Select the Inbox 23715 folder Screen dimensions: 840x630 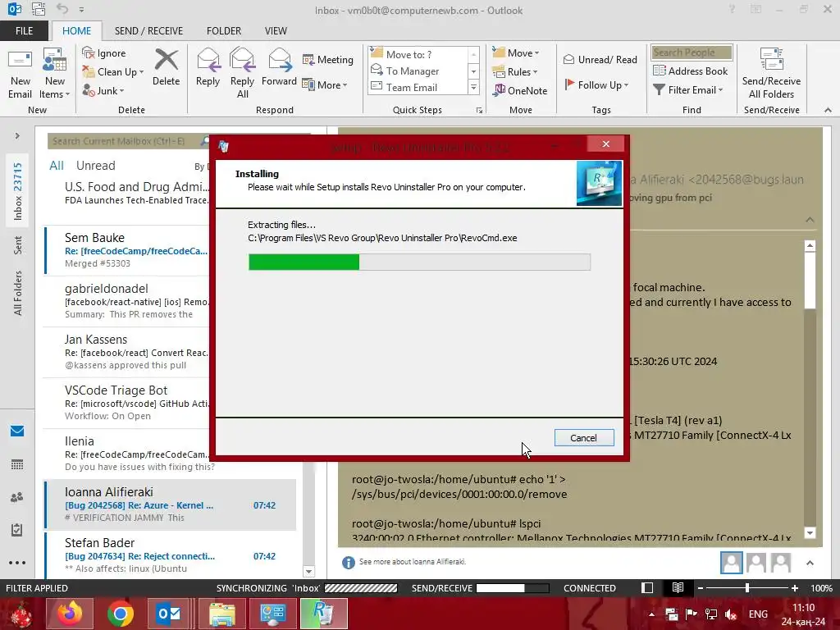(x=18, y=191)
